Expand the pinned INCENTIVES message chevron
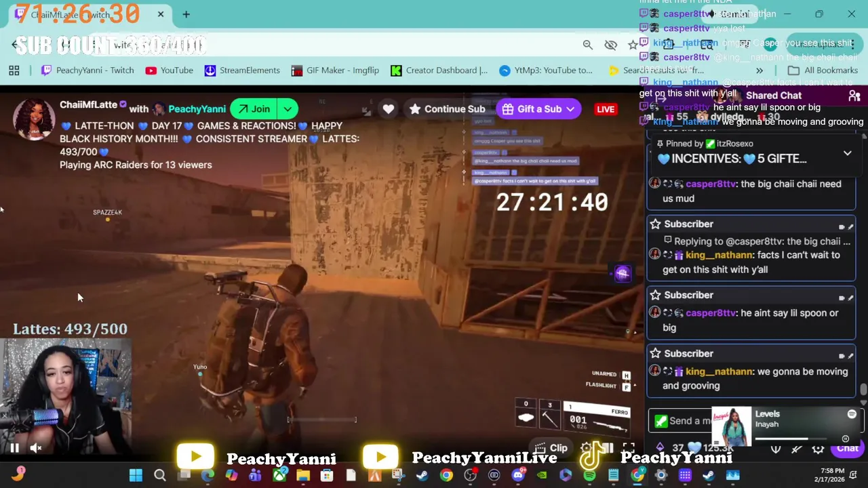868x488 pixels. coord(847,153)
